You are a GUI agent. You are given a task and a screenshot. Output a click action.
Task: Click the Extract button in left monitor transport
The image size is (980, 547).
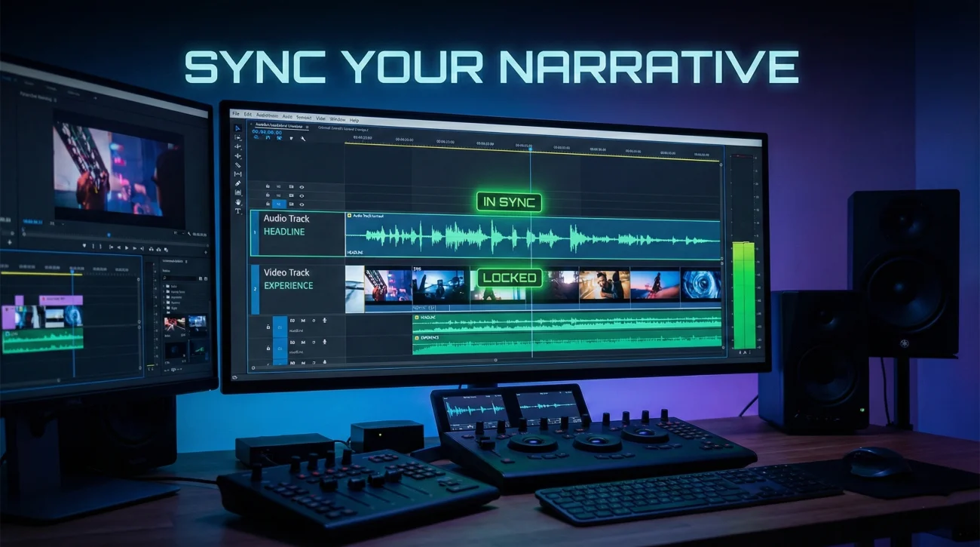pyautogui.click(x=158, y=250)
